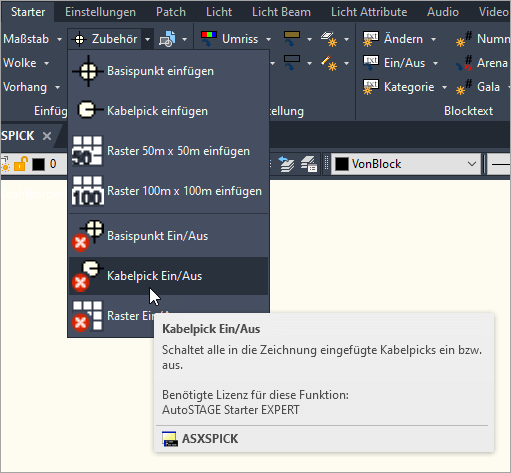Click the Ändern block text icon
The width and height of the screenshot is (511, 473).
pyautogui.click(x=371, y=39)
